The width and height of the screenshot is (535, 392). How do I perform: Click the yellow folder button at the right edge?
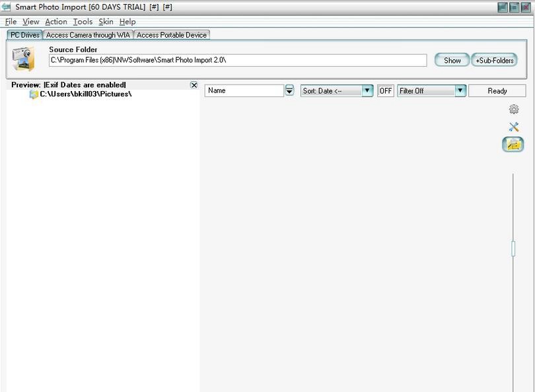[x=513, y=145]
